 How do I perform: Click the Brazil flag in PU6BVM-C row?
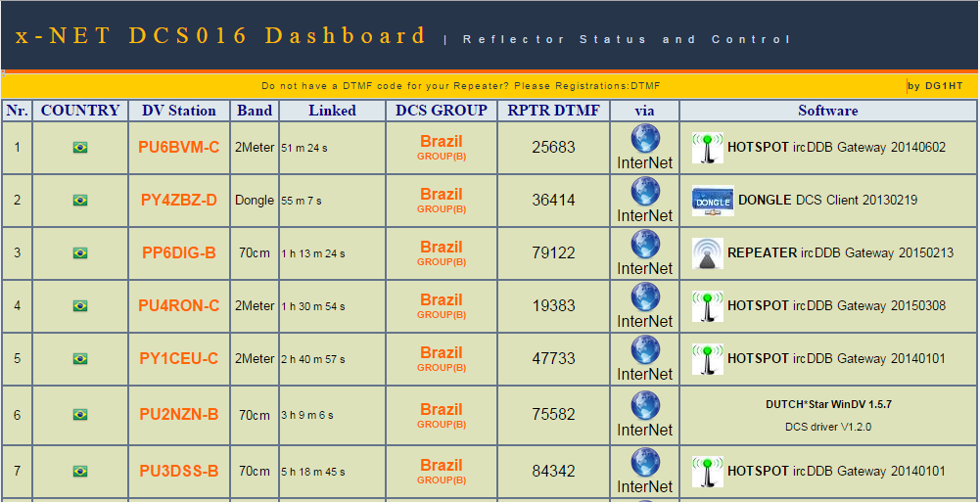click(80, 148)
